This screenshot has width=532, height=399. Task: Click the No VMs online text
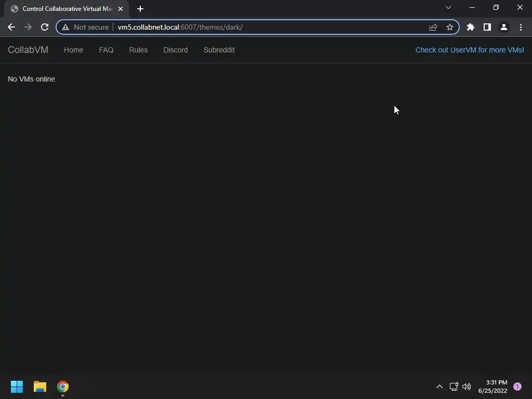(32, 79)
